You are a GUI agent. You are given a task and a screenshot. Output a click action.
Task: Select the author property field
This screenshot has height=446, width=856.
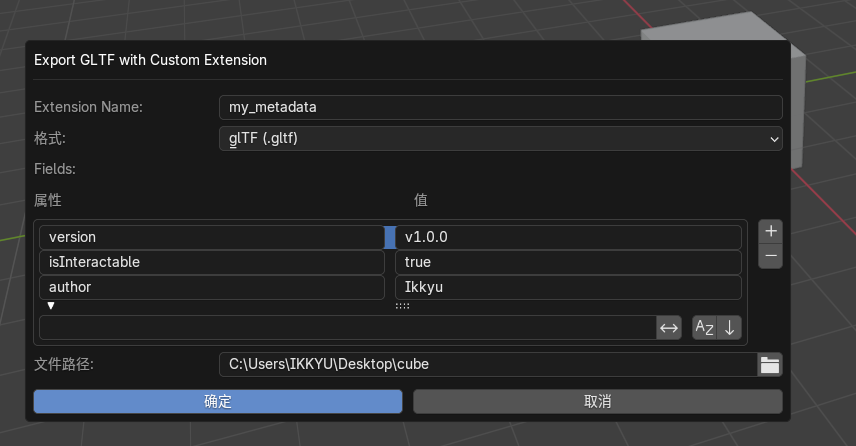click(x=212, y=288)
